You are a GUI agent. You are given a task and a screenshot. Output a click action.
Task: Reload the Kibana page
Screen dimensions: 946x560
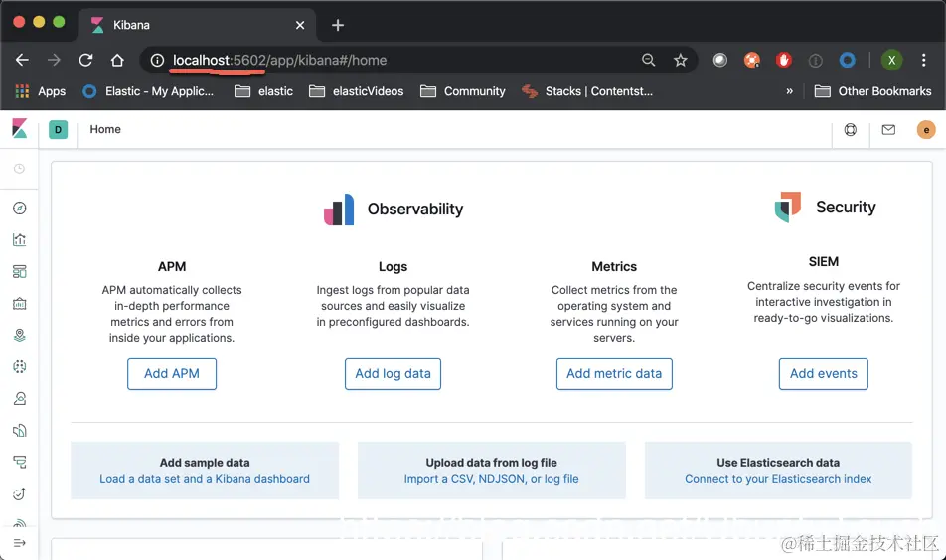[x=85, y=60]
